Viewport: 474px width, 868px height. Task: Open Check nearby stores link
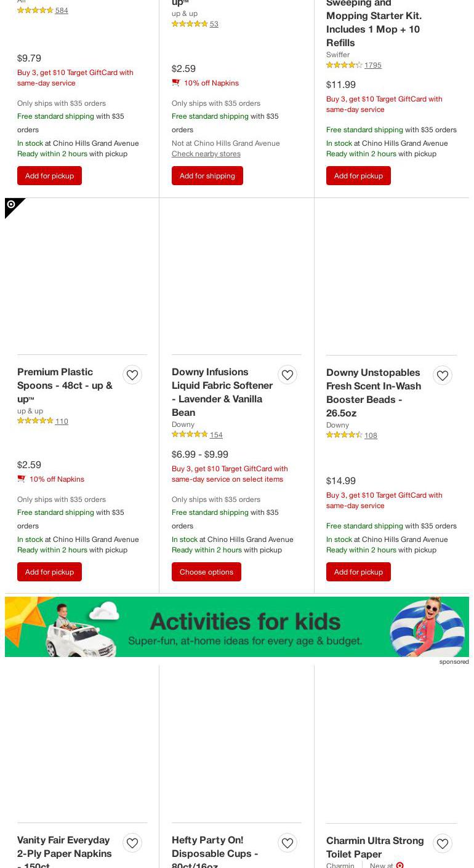206,154
